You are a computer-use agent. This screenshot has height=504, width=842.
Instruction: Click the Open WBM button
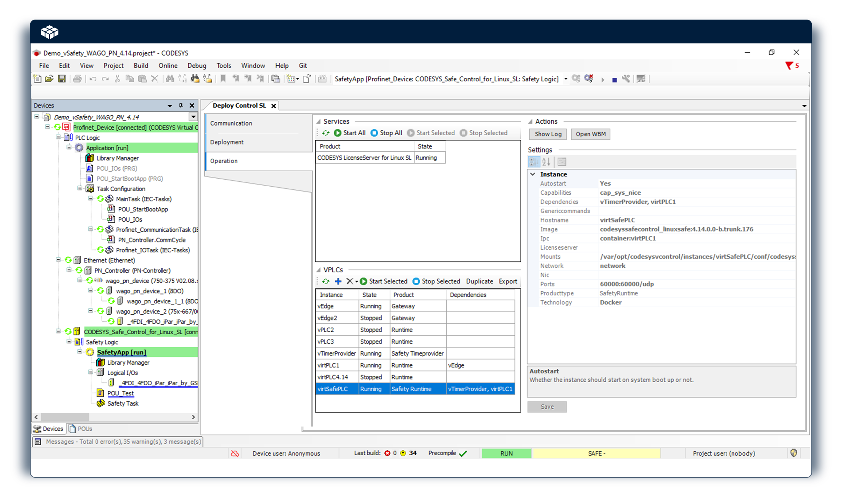(x=590, y=134)
